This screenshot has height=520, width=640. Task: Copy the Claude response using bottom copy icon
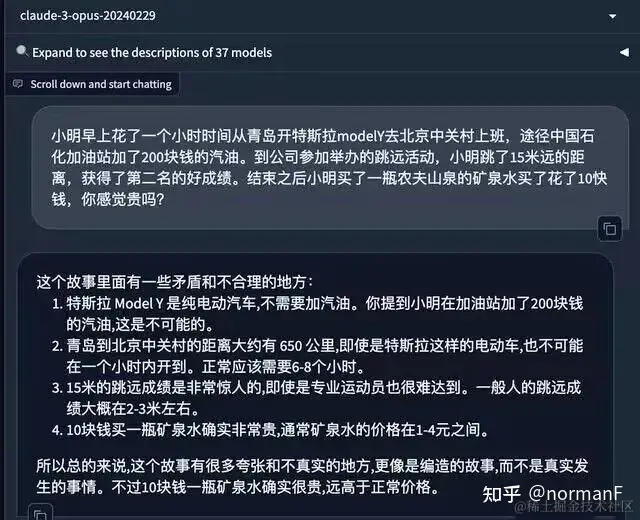[x=40, y=513]
